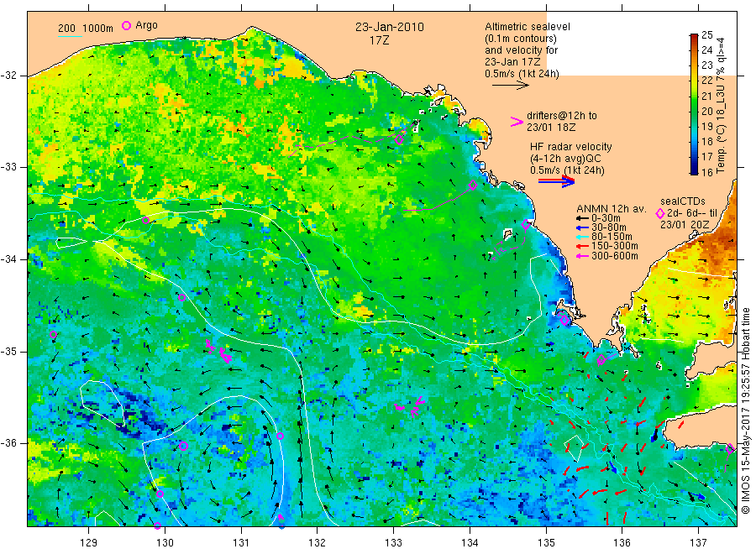The image size is (756, 554).
Task: Click the red-blue HF radar velocity arrow
Action: [556, 181]
